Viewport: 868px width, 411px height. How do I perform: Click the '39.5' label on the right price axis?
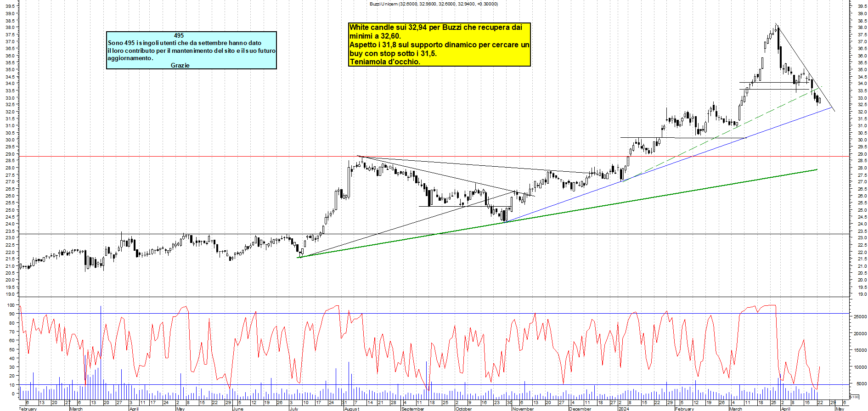(x=862, y=6)
